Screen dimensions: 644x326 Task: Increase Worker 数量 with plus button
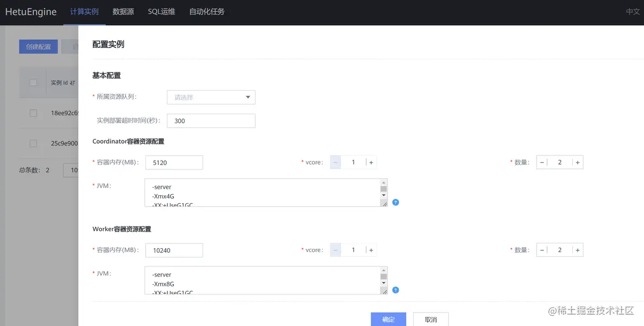point(577,250)
